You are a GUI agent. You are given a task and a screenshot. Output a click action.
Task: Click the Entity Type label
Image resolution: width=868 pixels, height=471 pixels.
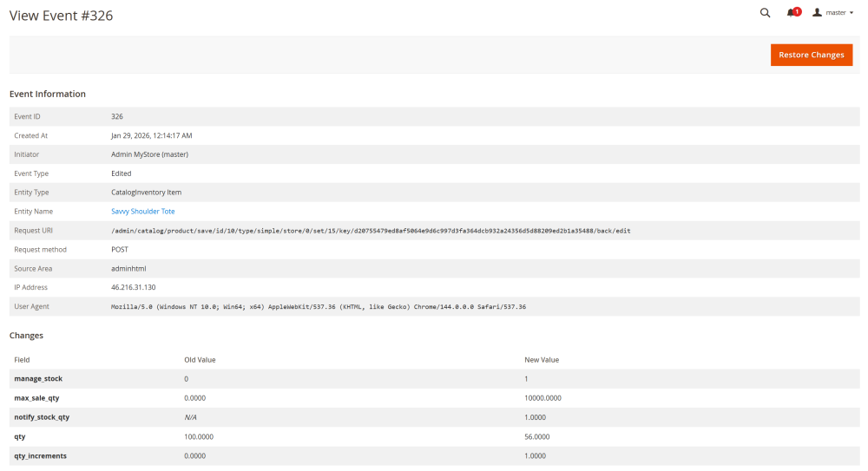pyautogui.click(x=31, y=193)
